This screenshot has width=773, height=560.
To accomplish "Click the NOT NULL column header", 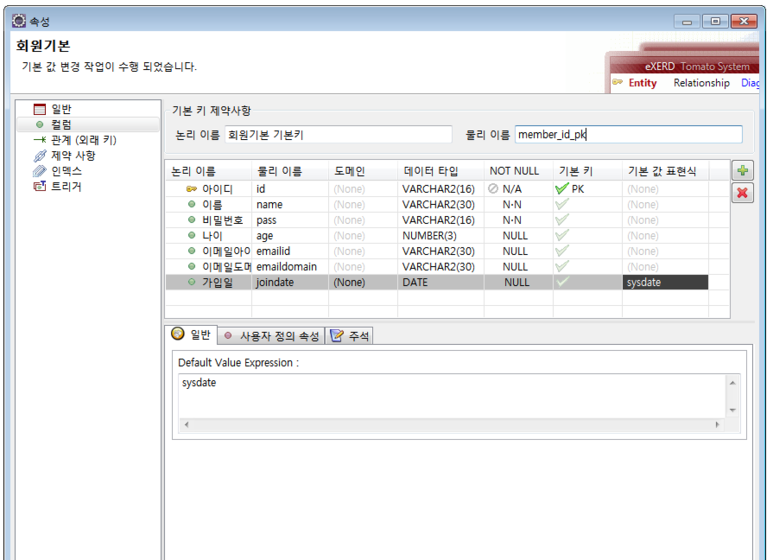I will click(x=519, y=171).
